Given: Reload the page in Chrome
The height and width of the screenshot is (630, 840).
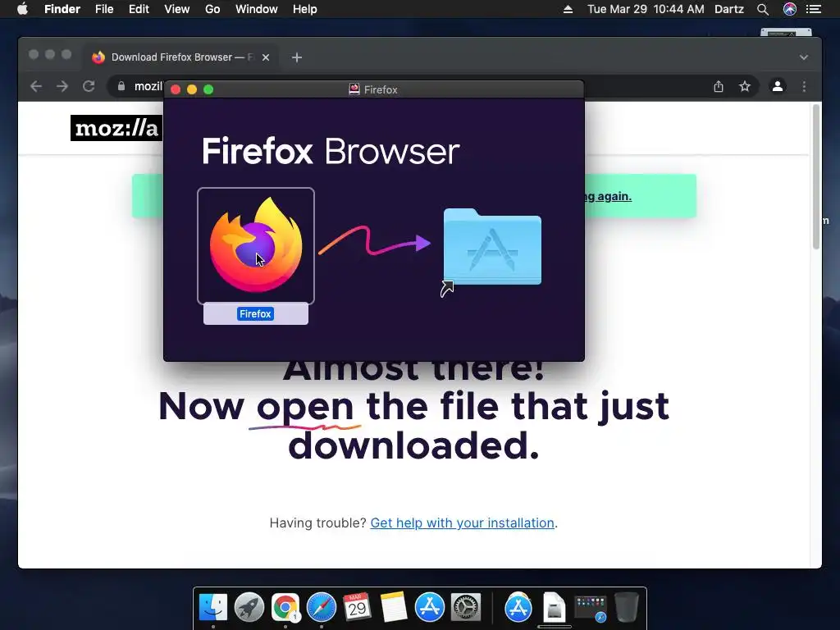Looking at the screenshot, I should (89, 86).
